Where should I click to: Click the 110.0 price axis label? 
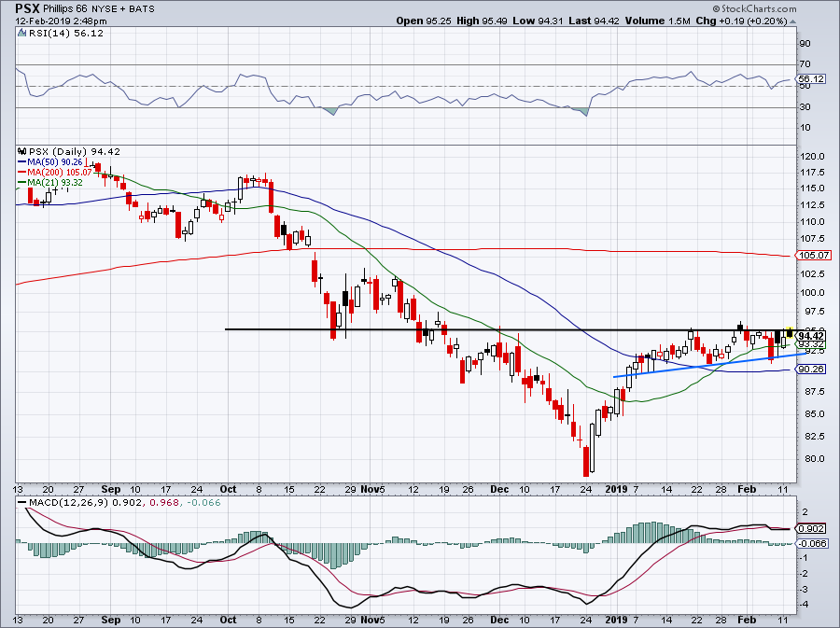click(811, 222)
